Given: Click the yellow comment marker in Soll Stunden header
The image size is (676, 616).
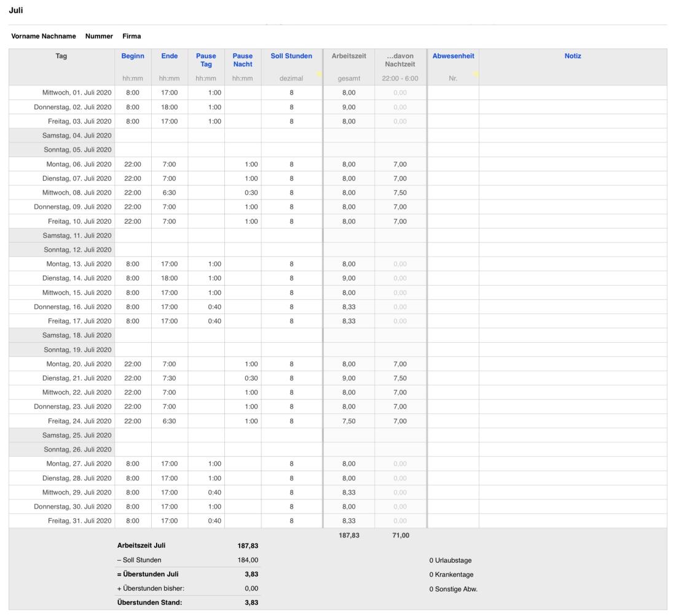Looking at the screenshot, I should click(319, 74).
